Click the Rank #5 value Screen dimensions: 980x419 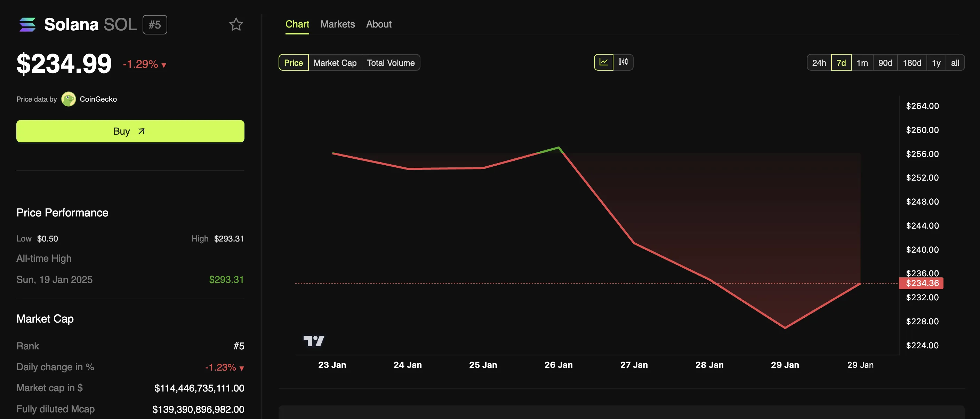pyautogui.click(x=239, y=346)
